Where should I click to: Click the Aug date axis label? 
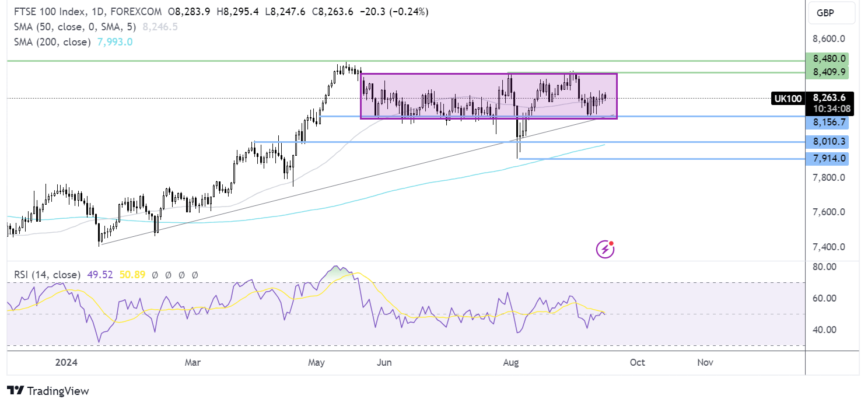coord(510,362)
